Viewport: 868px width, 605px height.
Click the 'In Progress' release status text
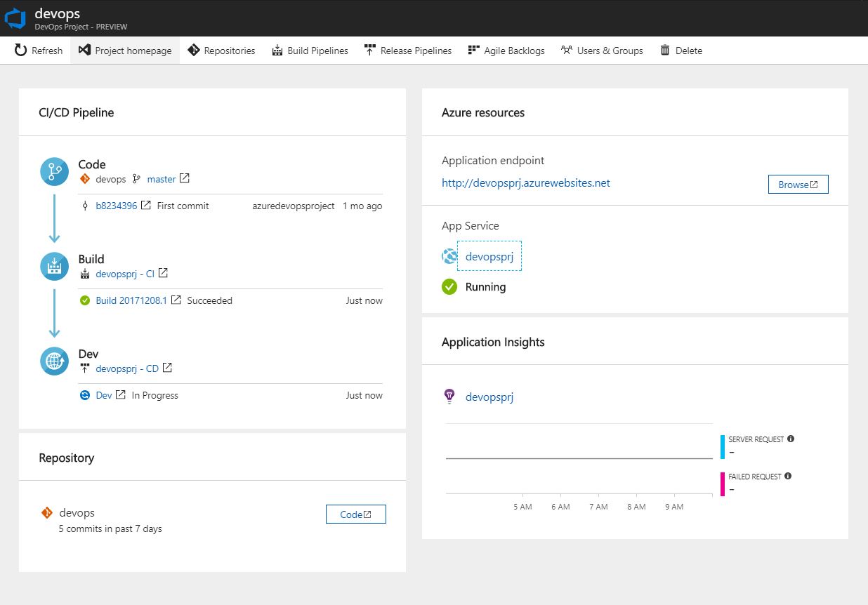coord(154,395)
